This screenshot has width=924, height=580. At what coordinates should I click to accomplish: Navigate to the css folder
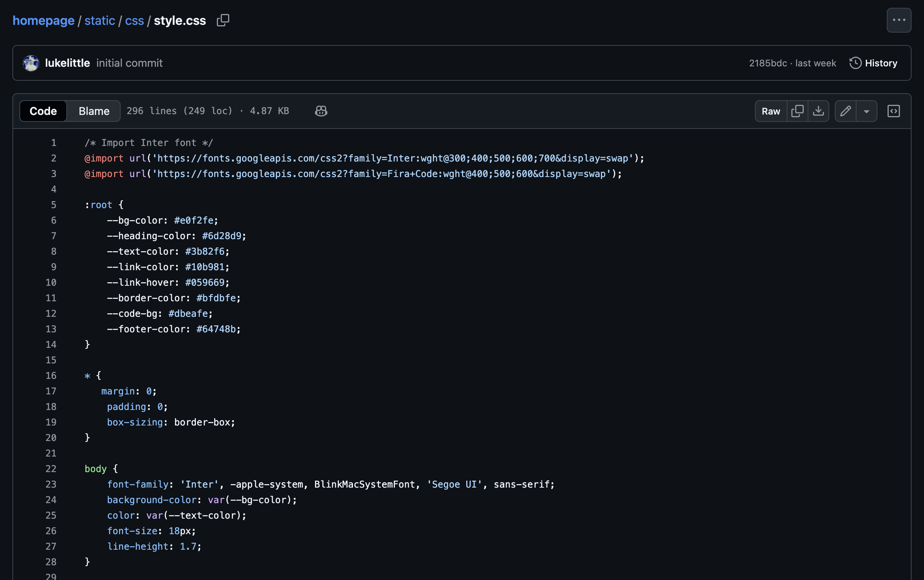click(134, 20)
